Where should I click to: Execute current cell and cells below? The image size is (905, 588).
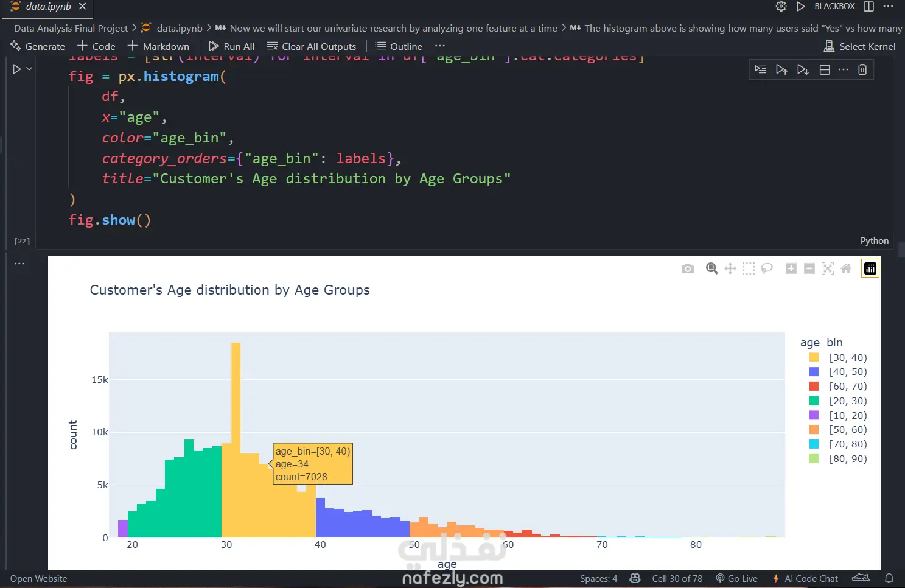803,69
